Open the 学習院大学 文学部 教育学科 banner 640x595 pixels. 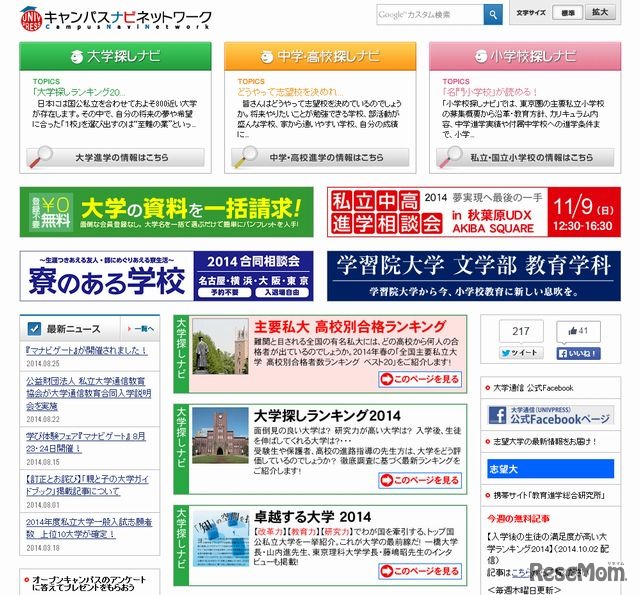pos(474,276)
